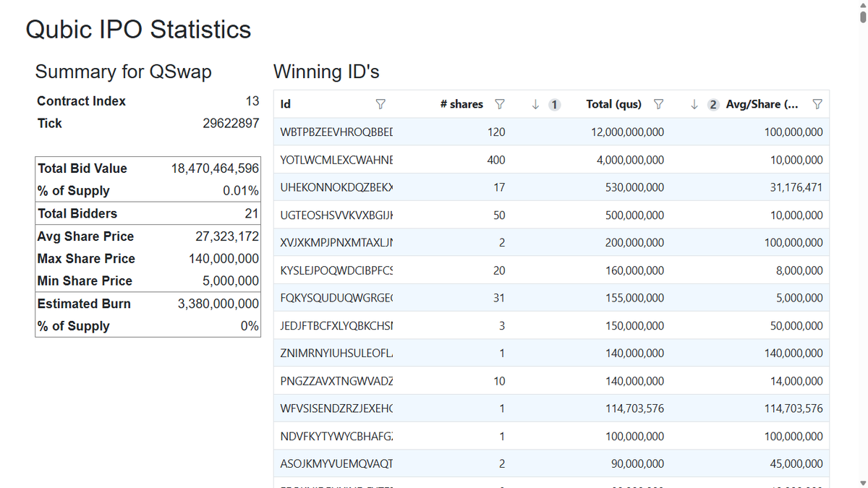Click the Max Share Price label
868x488 pixels.
(86, 259)
